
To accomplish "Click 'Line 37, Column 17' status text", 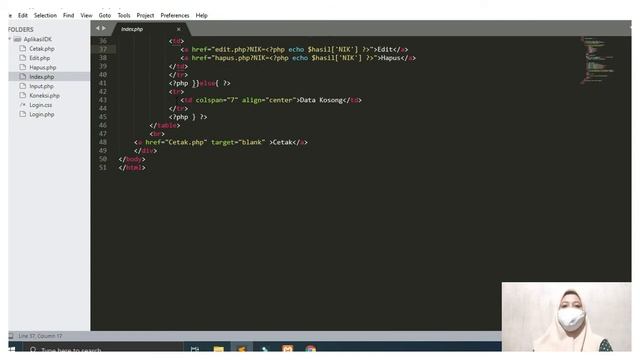I will click(40, 336).
